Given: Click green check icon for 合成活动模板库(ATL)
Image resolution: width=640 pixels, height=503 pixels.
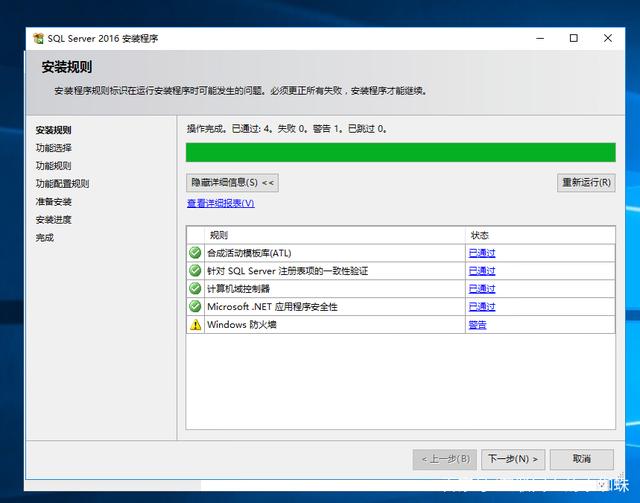Looking at the screenshot, I should [x=195, y=253].
